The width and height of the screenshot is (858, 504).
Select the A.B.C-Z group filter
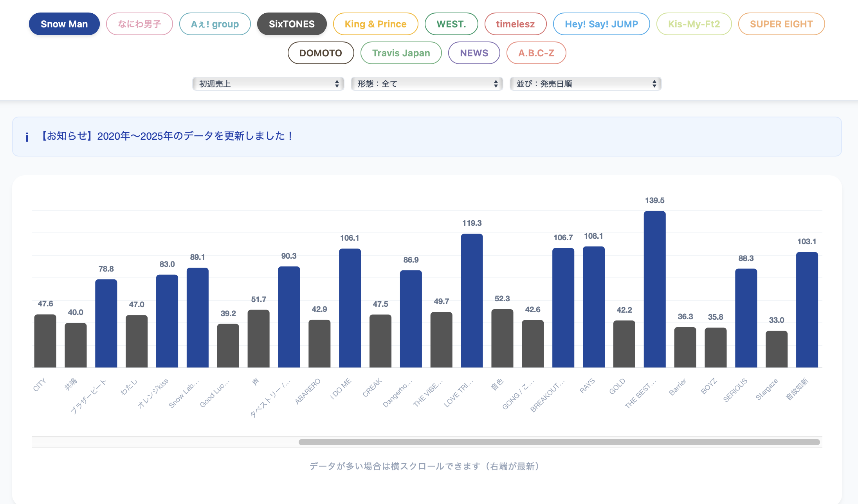[536, 53]
